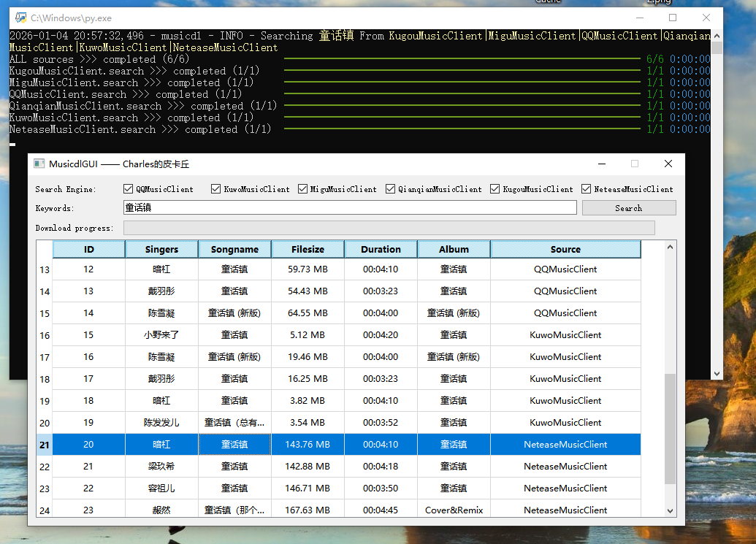
Task: Close the py.exe console window
Action: point(706,18)
